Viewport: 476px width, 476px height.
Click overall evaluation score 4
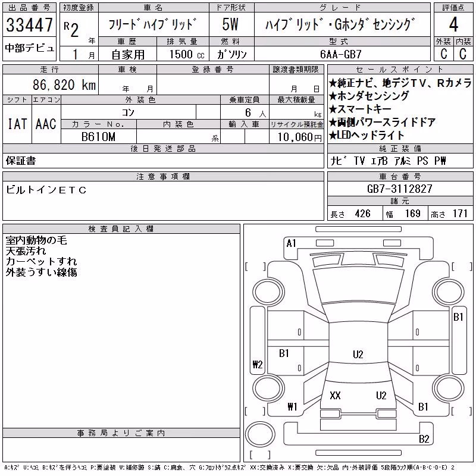(453, 24)
